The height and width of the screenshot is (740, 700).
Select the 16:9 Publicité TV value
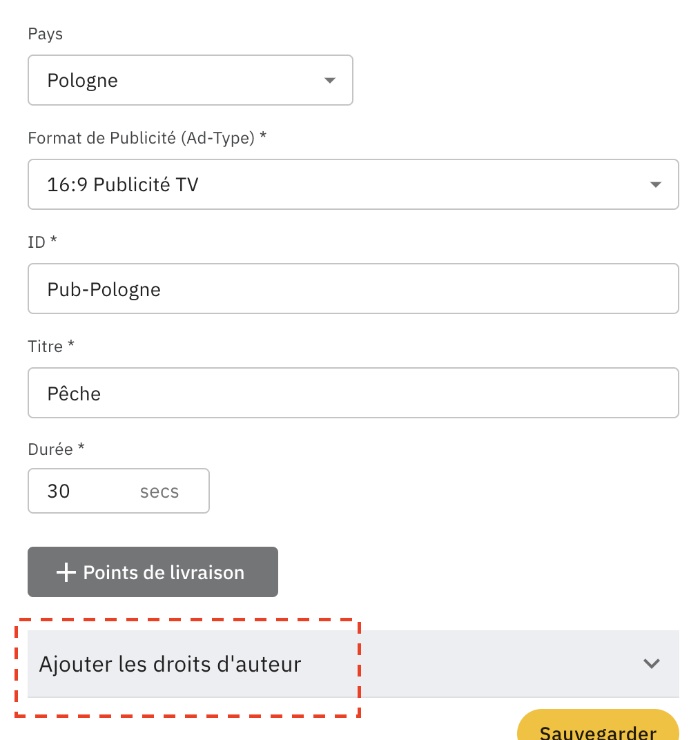point(123,184)
